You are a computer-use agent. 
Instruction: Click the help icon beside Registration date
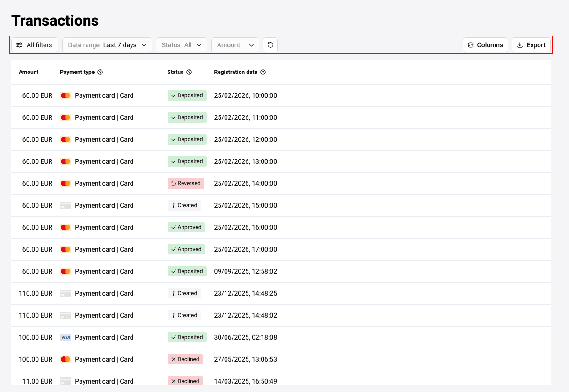click(x=263, y=72)
